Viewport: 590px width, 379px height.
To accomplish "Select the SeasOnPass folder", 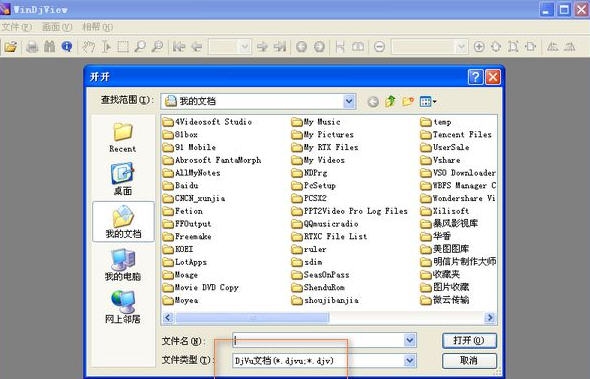I will [x=320, y=275].
